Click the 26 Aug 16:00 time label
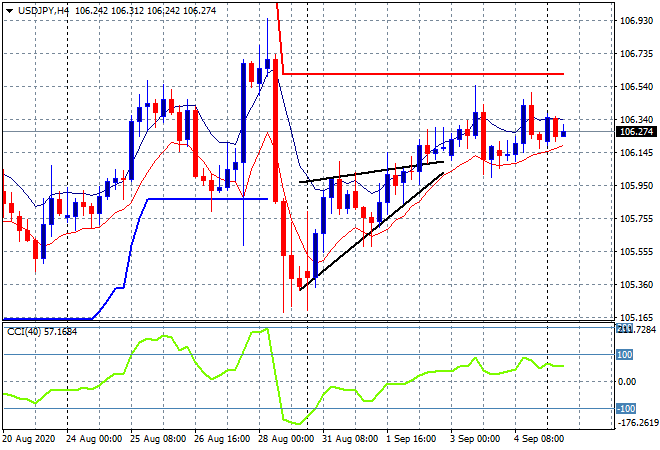660x450 pixels. click(222, 439)
